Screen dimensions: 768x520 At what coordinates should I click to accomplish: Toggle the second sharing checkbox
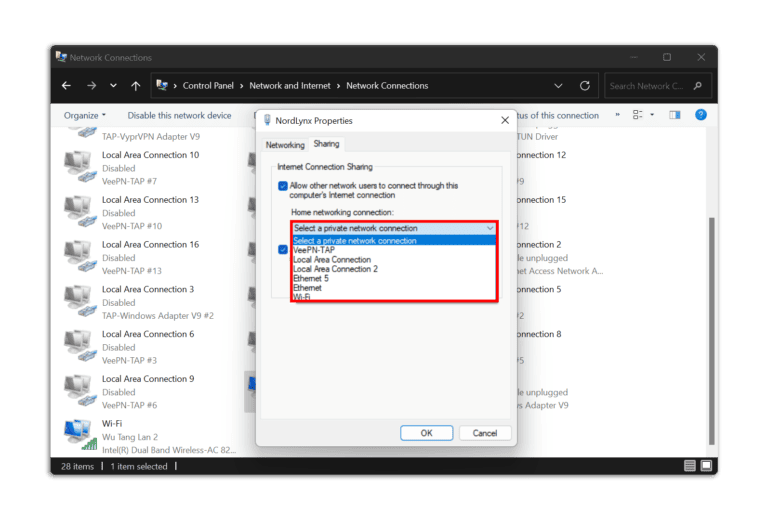pyautogui.click(x=283, y=250)
